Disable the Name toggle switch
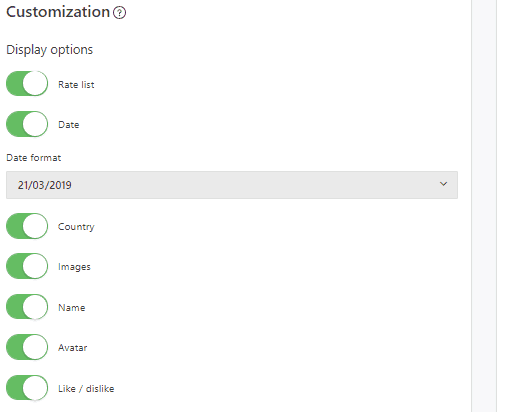The height and width of the screenshot is (412, 519). (x=27, y=307)
